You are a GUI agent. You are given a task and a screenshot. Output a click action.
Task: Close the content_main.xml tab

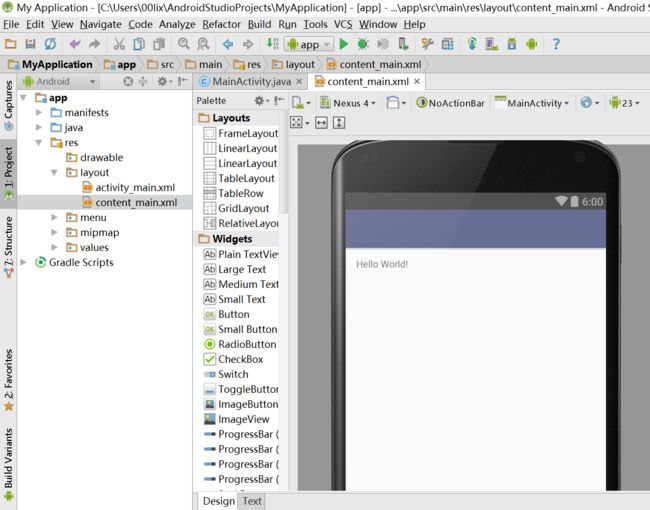pyautogui.click(x=417, y=81)
